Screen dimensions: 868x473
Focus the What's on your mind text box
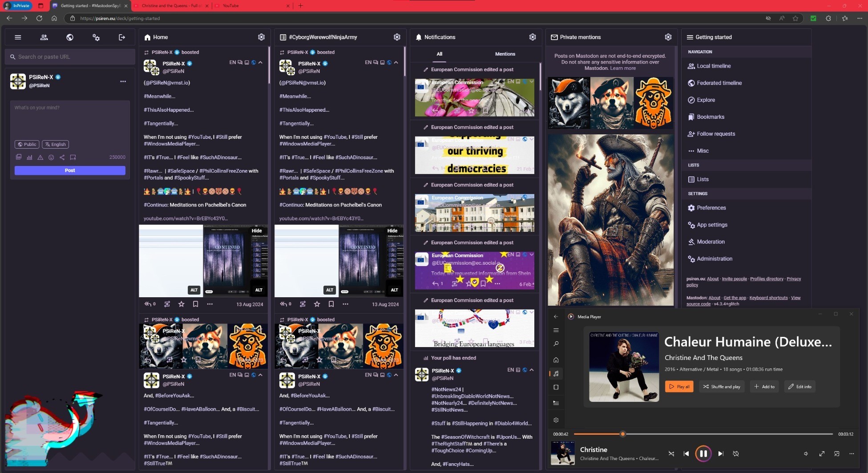click(70, 118)
